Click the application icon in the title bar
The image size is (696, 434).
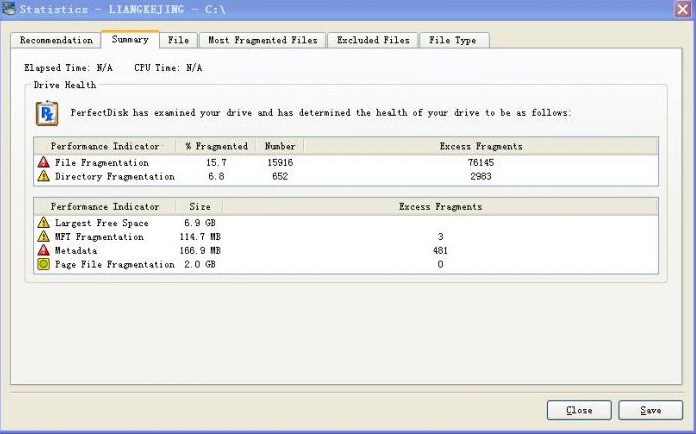(x=8, y=8)
